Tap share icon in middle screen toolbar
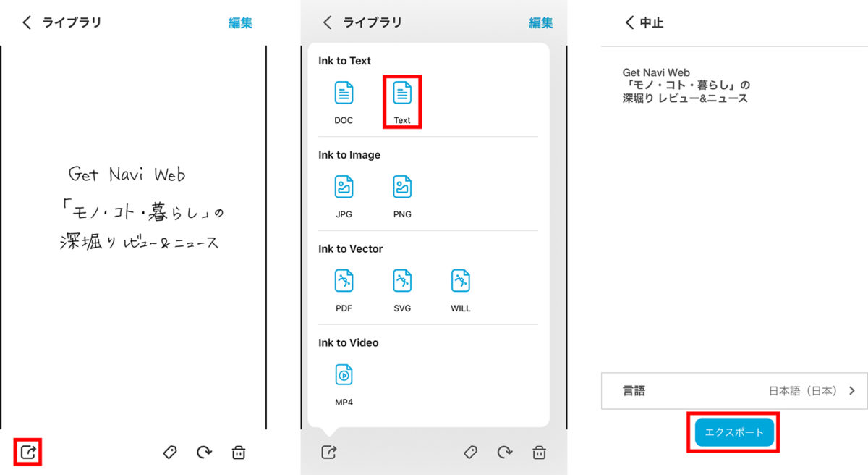Screen dimensions: 868x475 coord(328,453)
